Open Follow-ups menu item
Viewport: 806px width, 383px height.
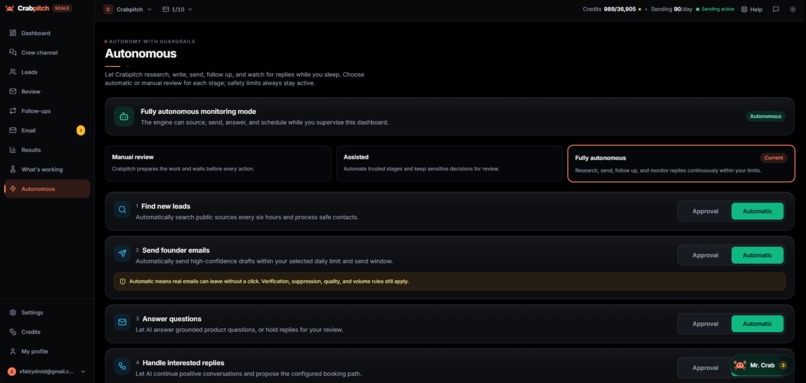[x=47, y=111]
